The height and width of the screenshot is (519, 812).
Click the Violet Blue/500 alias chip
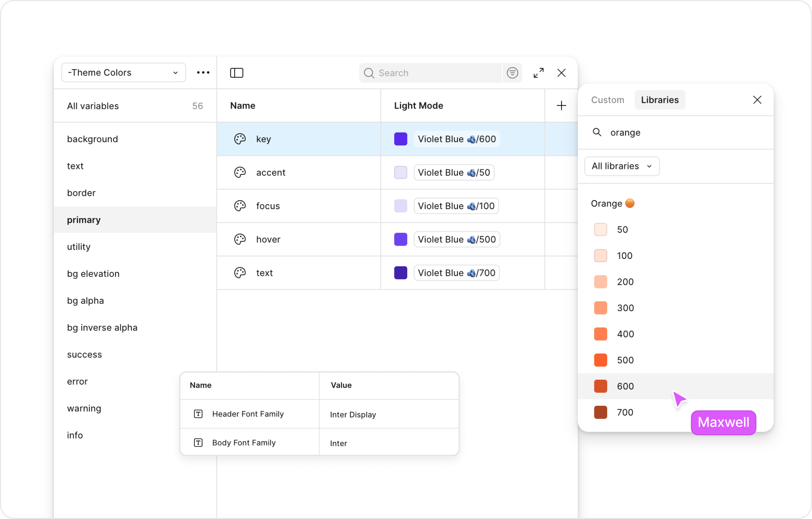(x=456, y=239)
